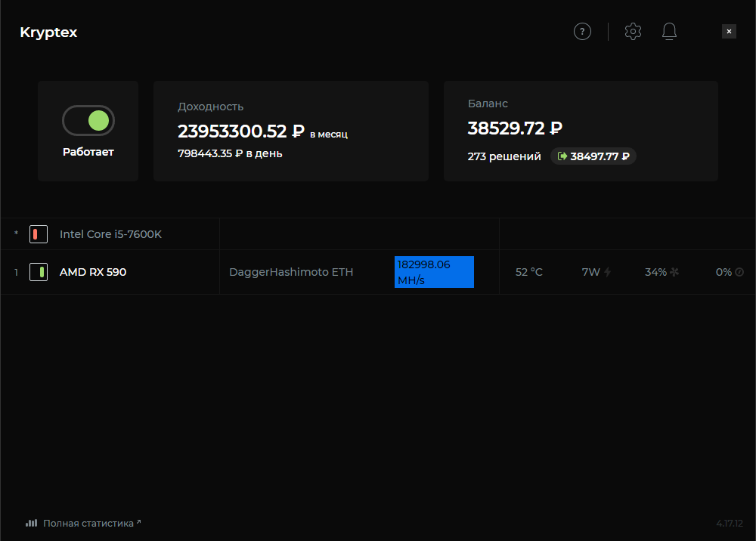The width and height of the screenshot is (756, 541).
Task: Open the notifications bell
Action: [669, 32]
